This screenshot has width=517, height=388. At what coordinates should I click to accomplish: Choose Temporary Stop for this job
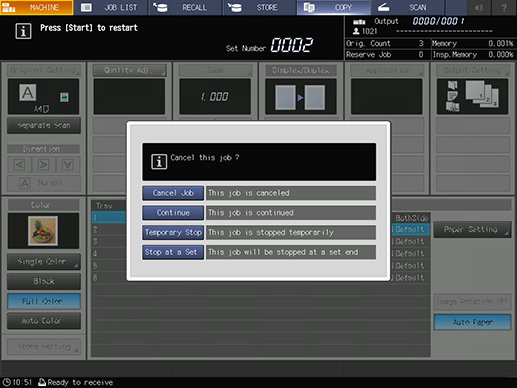click(173, 232)
